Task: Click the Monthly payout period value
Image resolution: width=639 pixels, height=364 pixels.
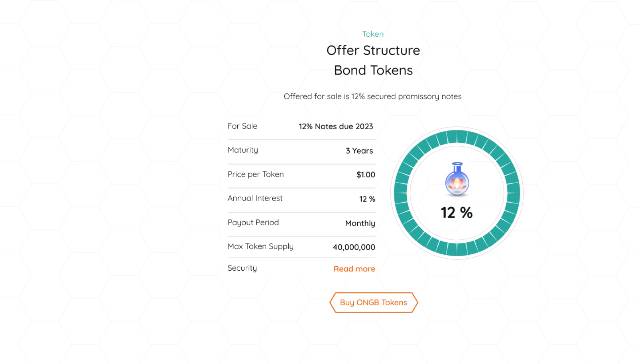Action: [x=360, y=223]
